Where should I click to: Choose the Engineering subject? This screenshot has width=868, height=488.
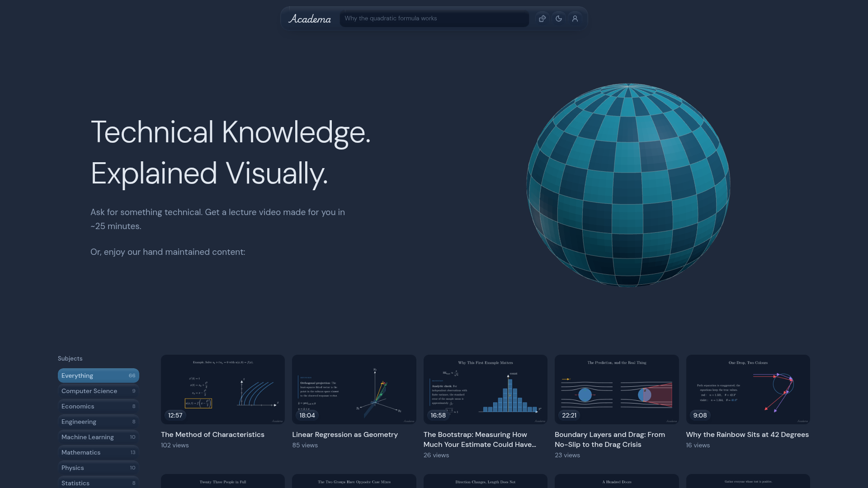(99, 422)
